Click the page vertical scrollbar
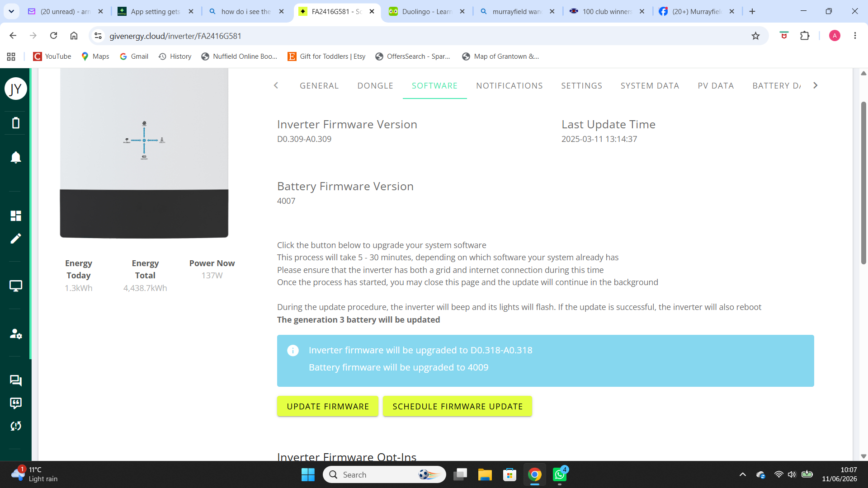The width and height of the screenshot is (868, 488). (863, 183)
